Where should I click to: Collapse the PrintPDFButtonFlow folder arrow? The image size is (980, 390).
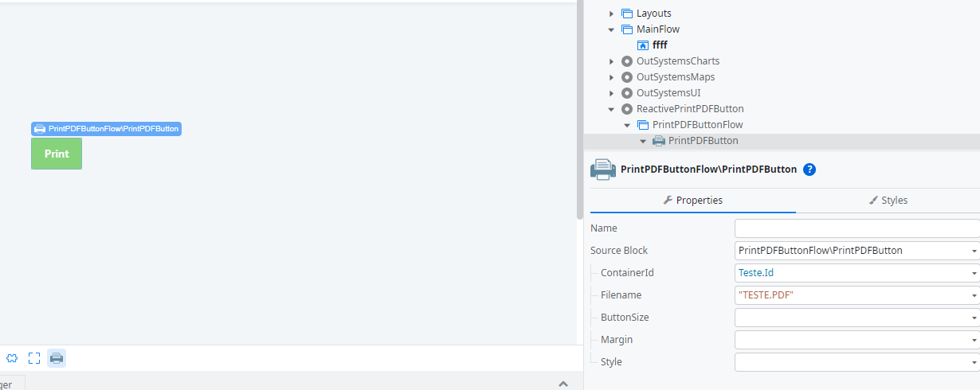[628, 125]
